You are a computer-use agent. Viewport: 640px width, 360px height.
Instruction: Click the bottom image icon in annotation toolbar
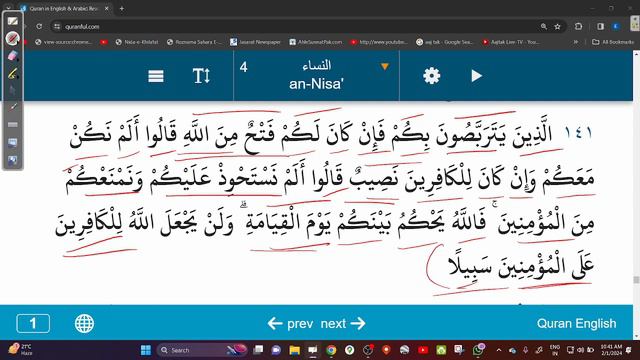[x=12, y=160]
